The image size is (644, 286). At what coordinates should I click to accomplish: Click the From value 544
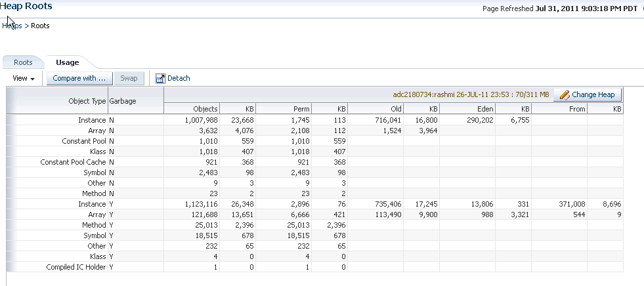580,214
